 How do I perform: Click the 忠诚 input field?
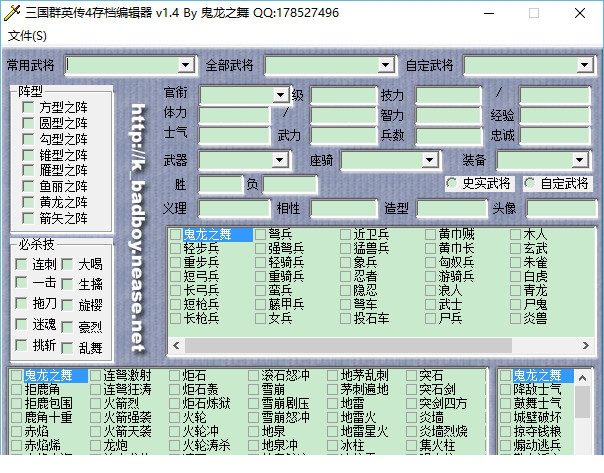[x=555, y=135]
